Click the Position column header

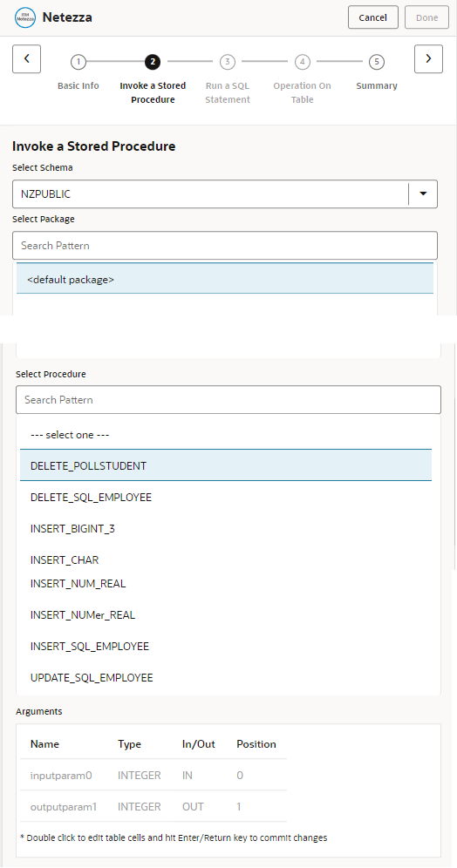tap(256, 744)
